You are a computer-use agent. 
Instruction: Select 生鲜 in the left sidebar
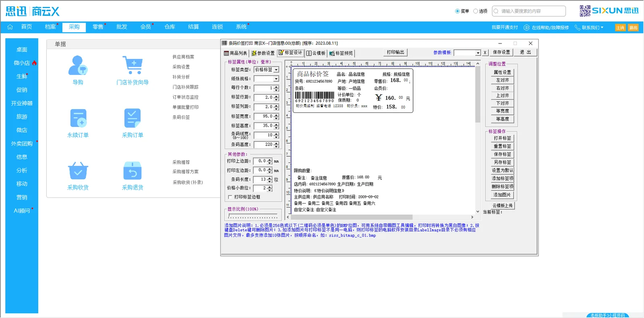[22, 76]
